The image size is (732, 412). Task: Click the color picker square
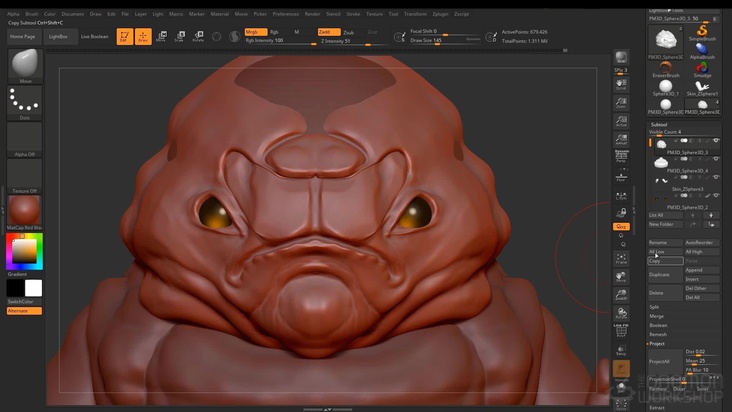coord(24,251)
